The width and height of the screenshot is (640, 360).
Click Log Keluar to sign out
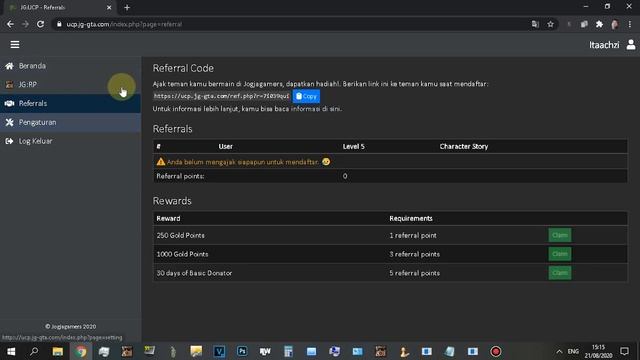pyautogui.click(x=70, y=141)
